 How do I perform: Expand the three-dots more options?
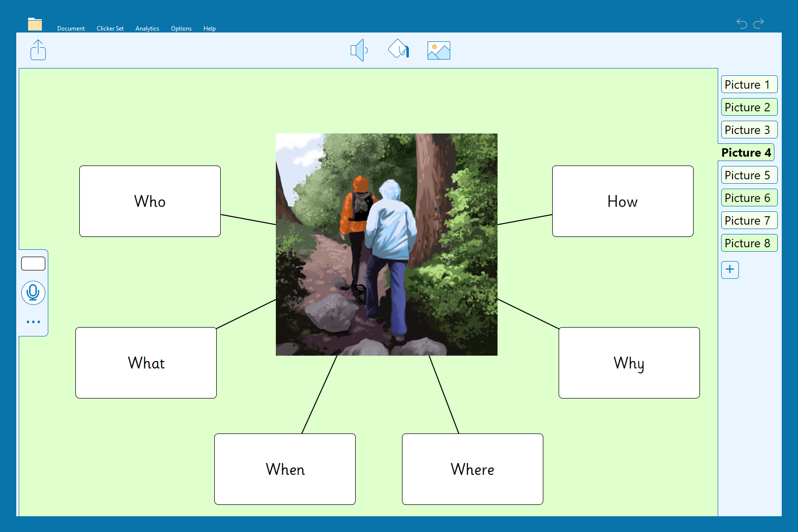33,322
